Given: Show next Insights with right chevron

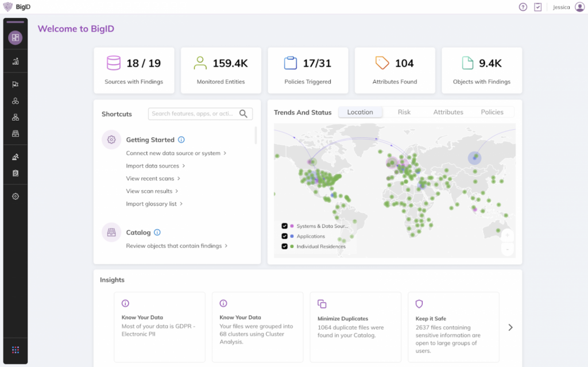Looking at the screenshot, I should [x=510, y=327].
